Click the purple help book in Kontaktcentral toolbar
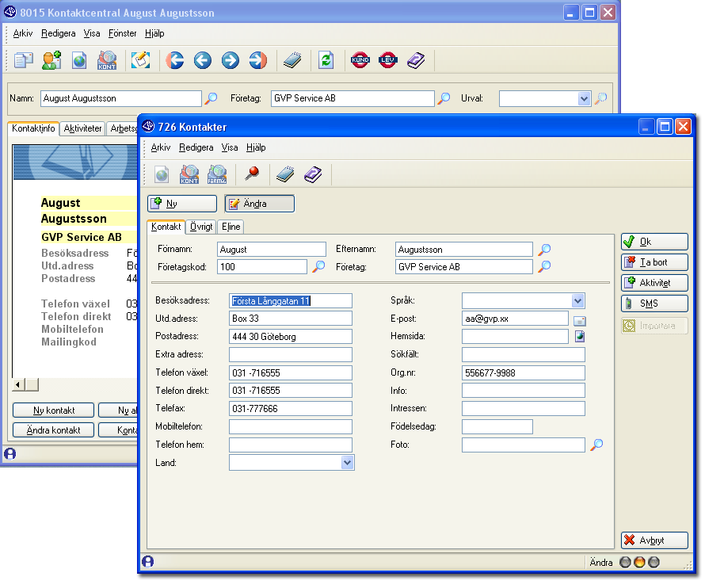The width and height of the screenshot is (705, 588). coord(416,60)
